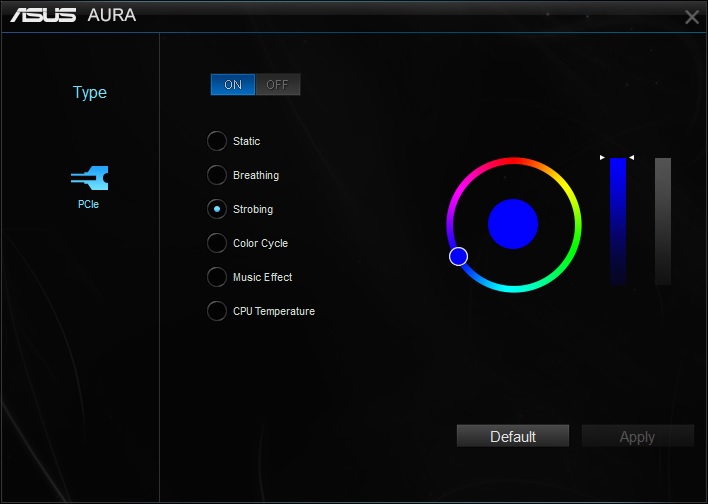Click the Default button
708x504 pixels.
pyautogui.click(x=513, y=436)
